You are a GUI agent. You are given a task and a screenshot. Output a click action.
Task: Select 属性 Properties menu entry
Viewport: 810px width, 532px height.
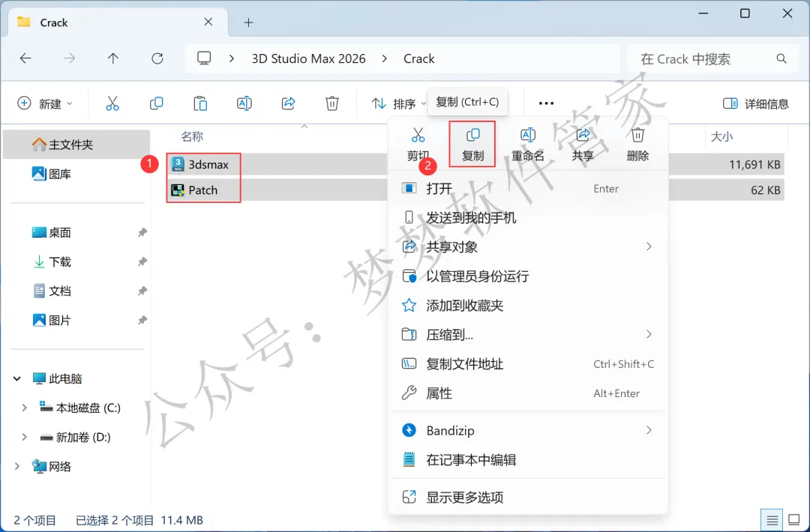(528, 393)
